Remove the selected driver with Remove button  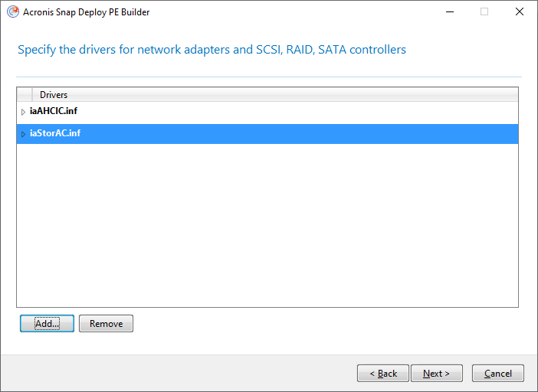coord(106,324)
